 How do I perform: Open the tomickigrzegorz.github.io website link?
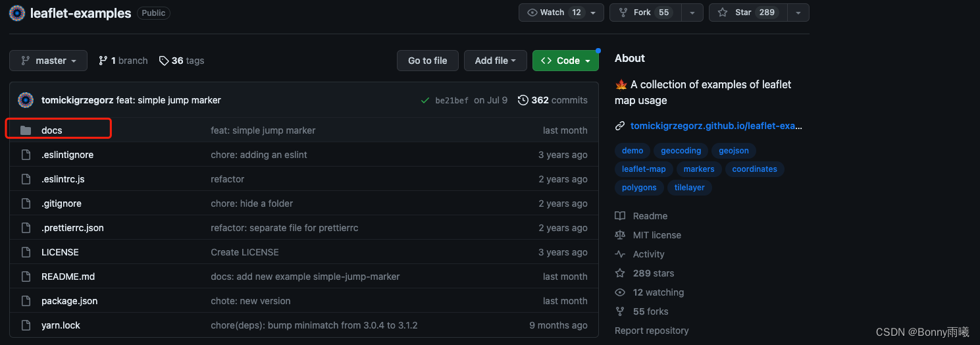coord(716,126)
